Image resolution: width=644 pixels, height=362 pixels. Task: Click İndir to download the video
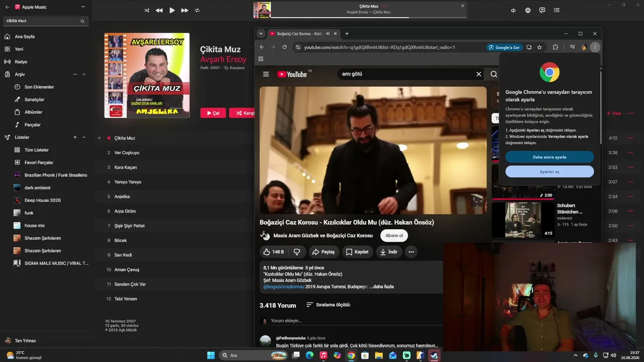(389, 252)
